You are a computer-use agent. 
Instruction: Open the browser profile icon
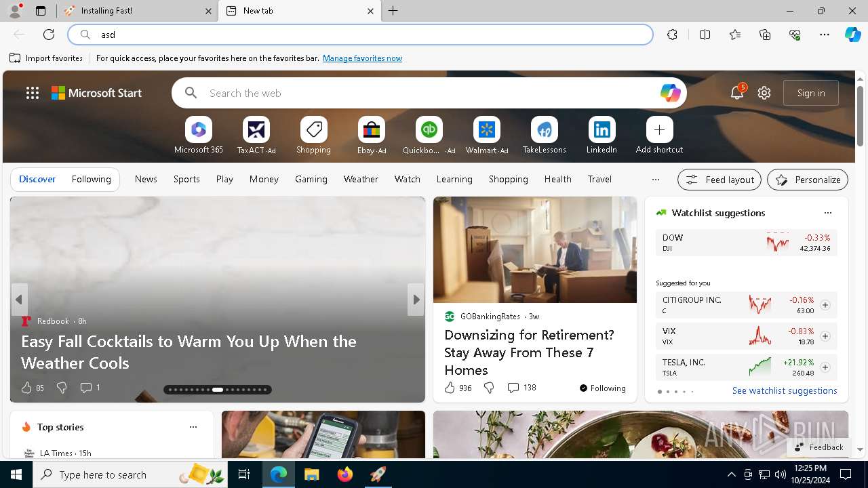[15, 11]
